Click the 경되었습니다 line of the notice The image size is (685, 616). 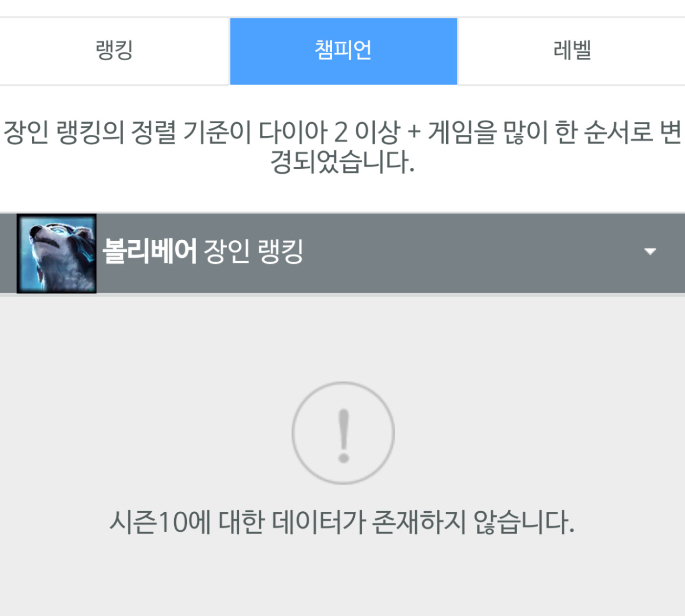tap(342, 162)
